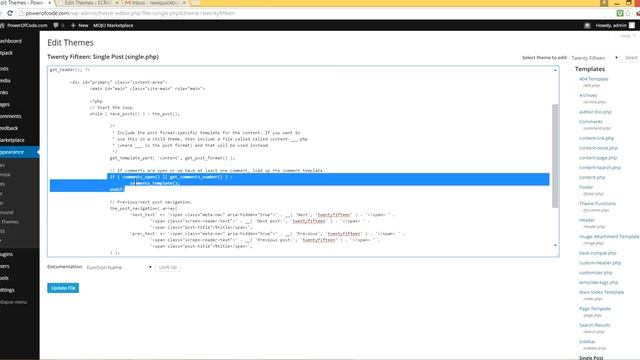Open the Select theme to edit dropdown

coord(595,58)
